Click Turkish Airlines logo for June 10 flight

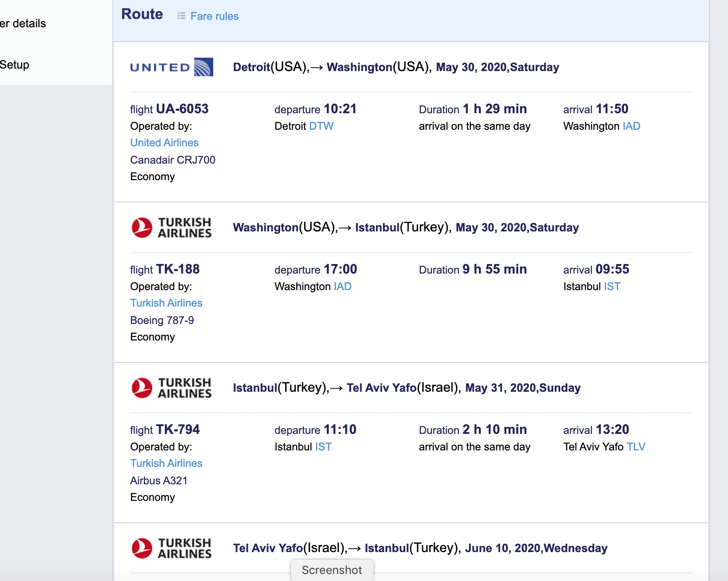click(x=171, y=548)
